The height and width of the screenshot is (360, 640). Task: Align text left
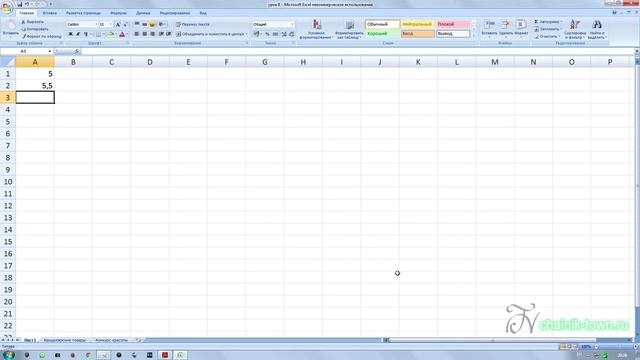(x=137, y=34)
